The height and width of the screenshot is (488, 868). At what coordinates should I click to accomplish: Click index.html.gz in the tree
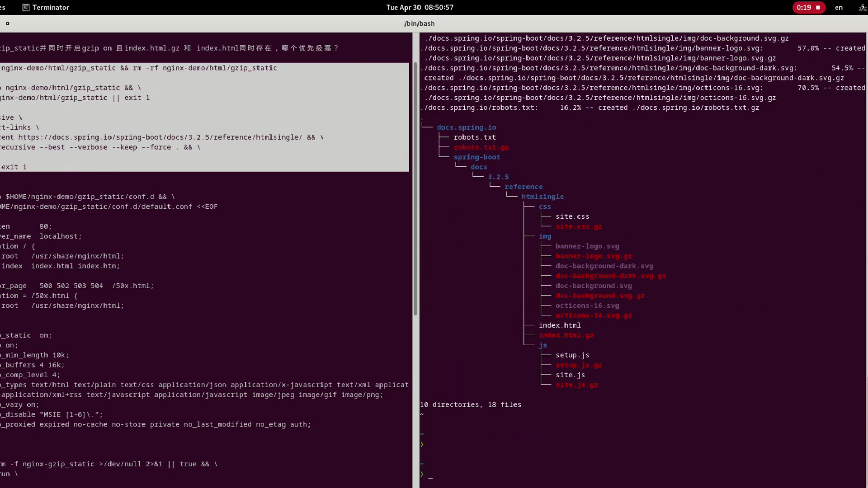(566, 335)
